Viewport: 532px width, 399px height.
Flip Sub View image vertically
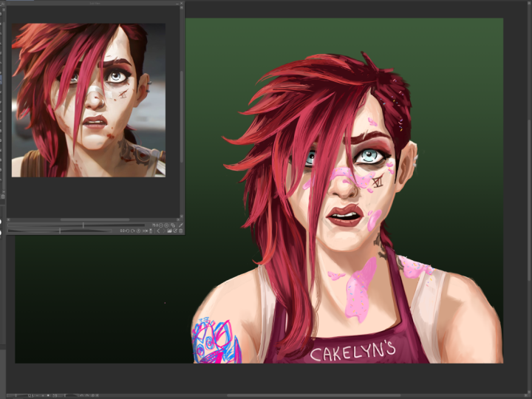(151, 231)
